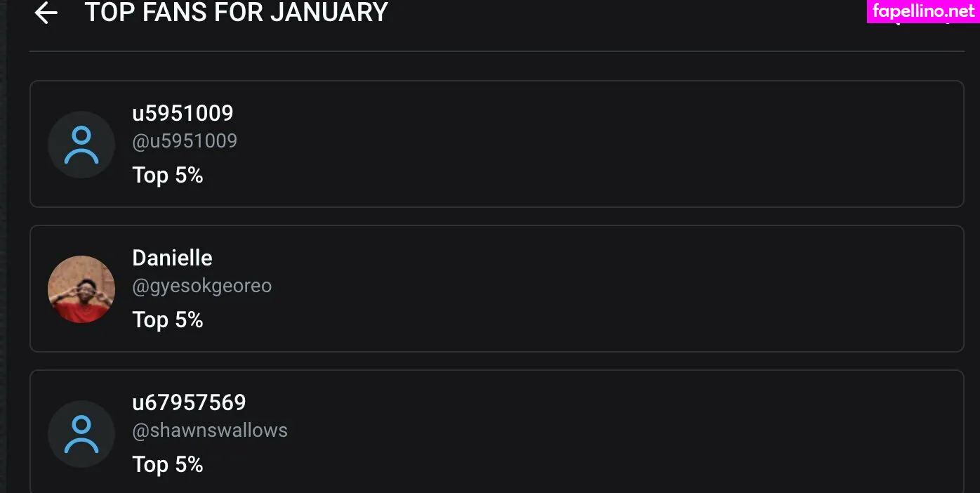Screen dimensions: 980x493
Task: Open Danielle's profile photo
Action: pos(81,289)
